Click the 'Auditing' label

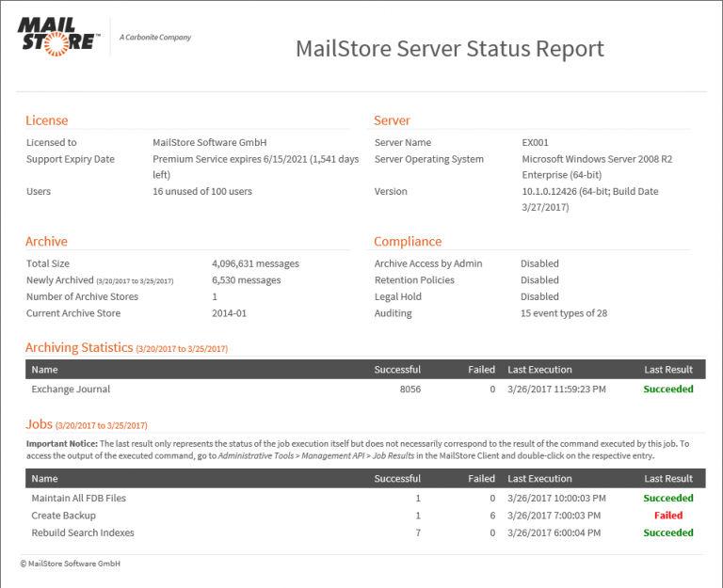click(393, 313)
